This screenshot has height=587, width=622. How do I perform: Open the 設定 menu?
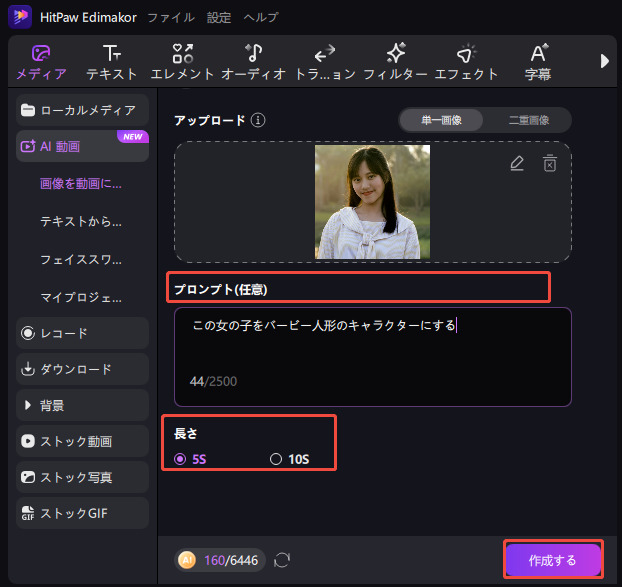219,17
